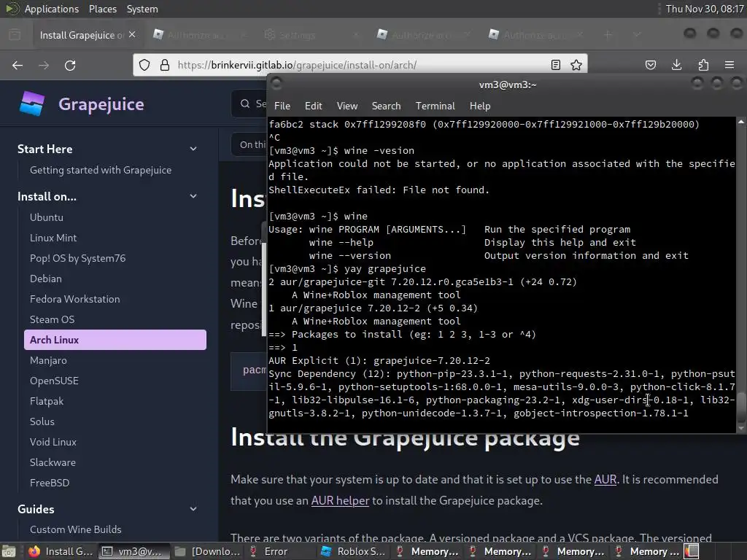
Task: Open the FreeBSD install guide
Action: (50, 483)
